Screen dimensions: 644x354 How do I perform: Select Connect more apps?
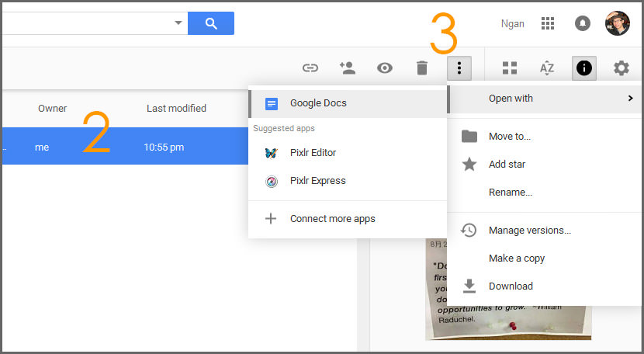pyautogui.click(x=348, y=219)
